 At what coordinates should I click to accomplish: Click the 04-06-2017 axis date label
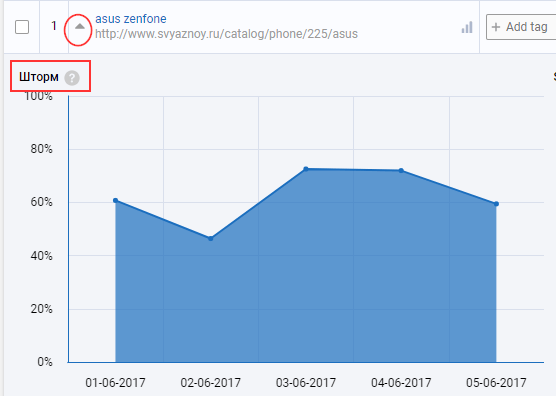click(x=401, y=383)
